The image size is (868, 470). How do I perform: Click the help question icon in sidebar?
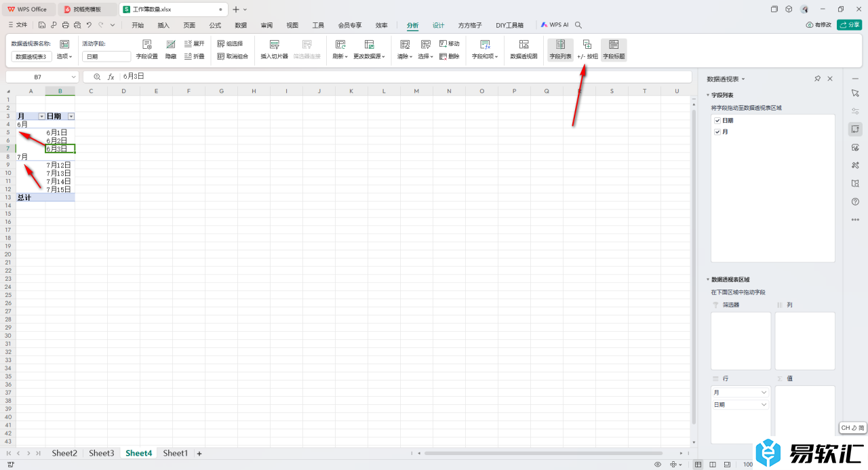pyautogui.click(x=855, y=201)
